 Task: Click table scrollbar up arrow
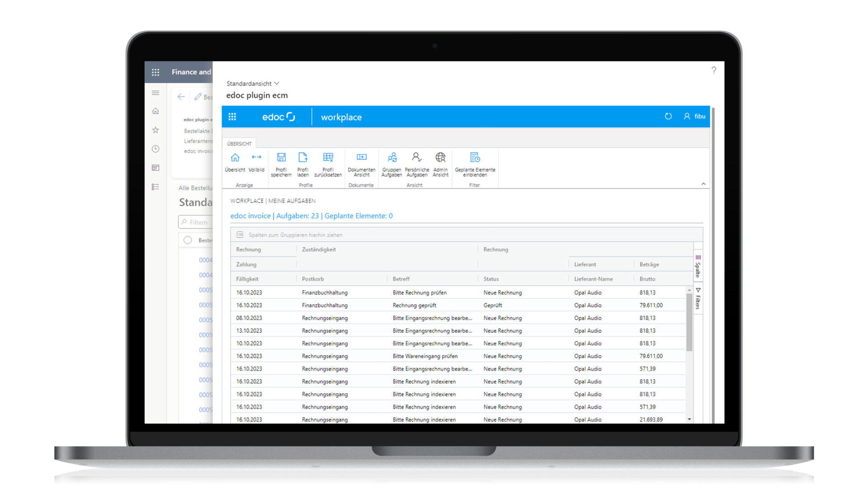[x=689, y=290]
